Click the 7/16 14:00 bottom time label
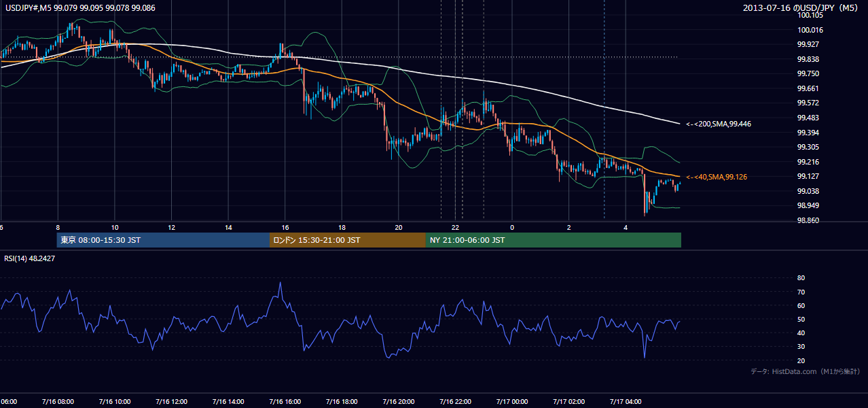The image size is (868, 408). coord(228,401)
